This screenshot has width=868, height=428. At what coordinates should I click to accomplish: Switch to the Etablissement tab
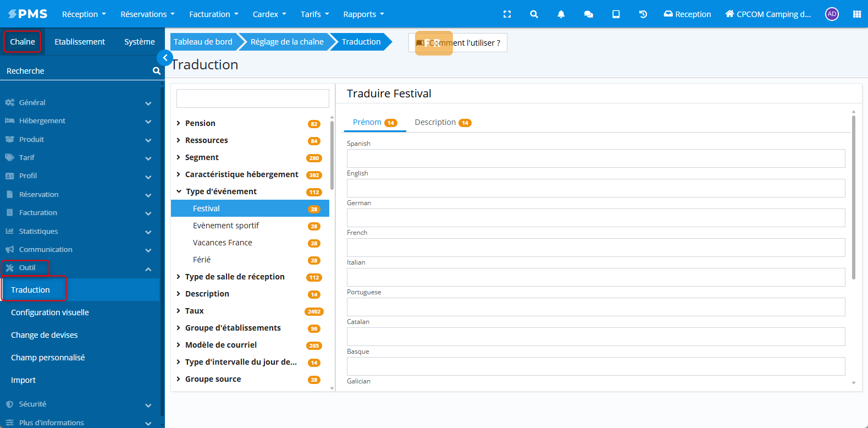80,42
